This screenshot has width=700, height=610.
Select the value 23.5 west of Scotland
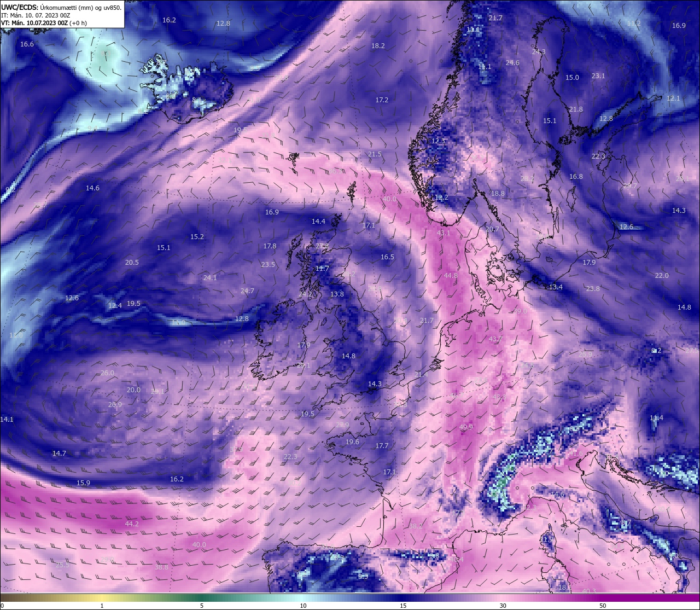click(268, 265)
